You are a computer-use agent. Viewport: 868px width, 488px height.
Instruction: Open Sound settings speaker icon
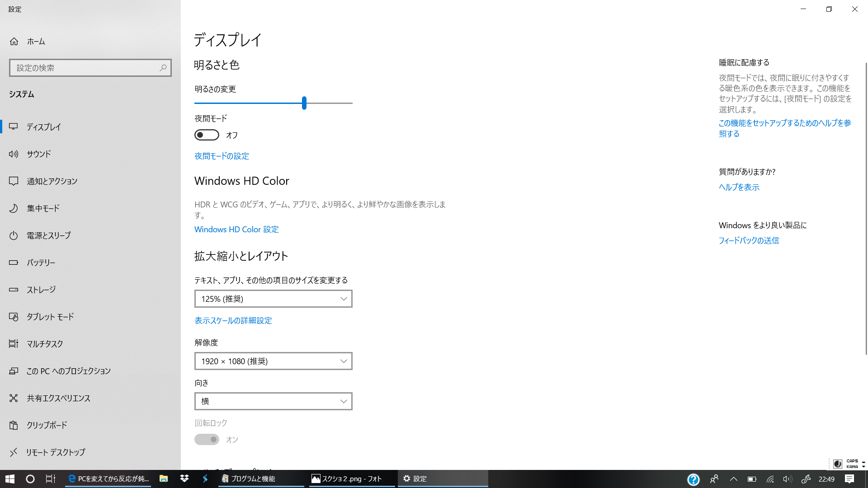pyautogui.click(x=14, y=154)
